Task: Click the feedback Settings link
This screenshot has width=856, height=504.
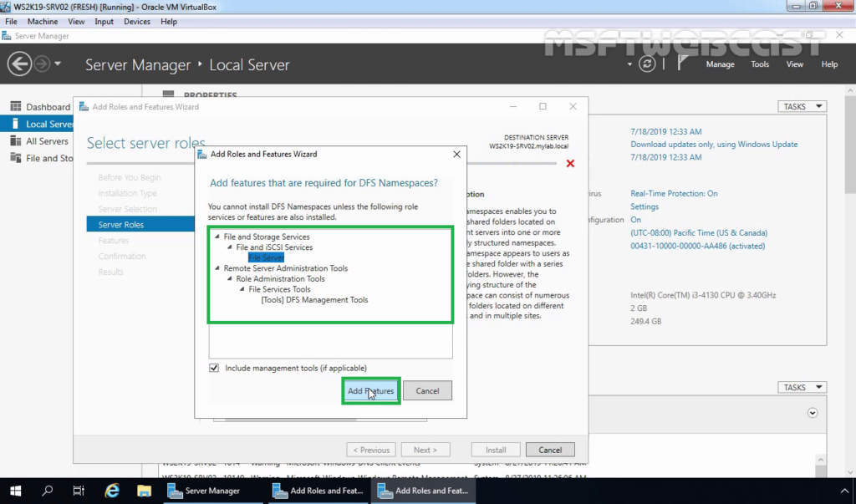Action: pos(645,206)
